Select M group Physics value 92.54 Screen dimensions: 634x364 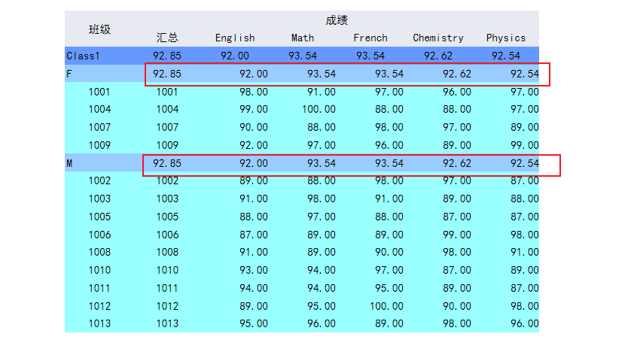point(525,163)
